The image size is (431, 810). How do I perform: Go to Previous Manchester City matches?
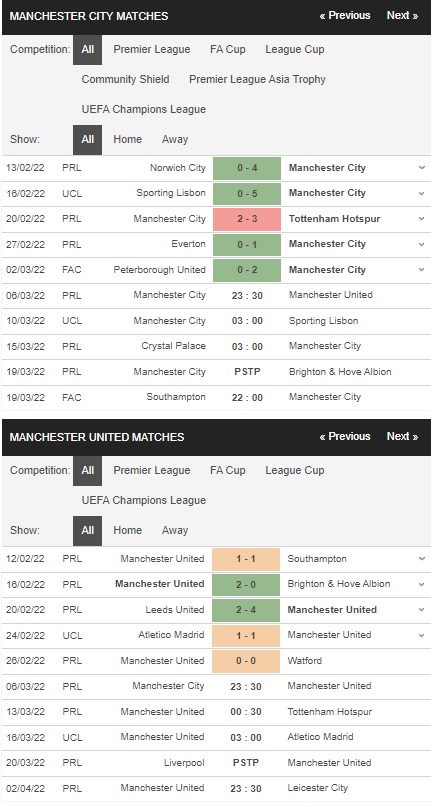(x=345, y=15)
